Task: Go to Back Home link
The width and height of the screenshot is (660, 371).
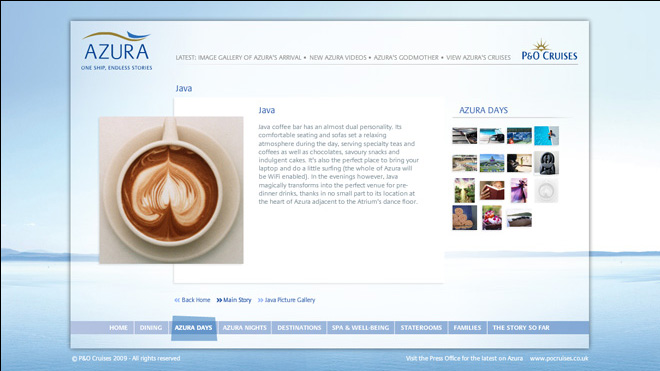Action: click(192, 300)
